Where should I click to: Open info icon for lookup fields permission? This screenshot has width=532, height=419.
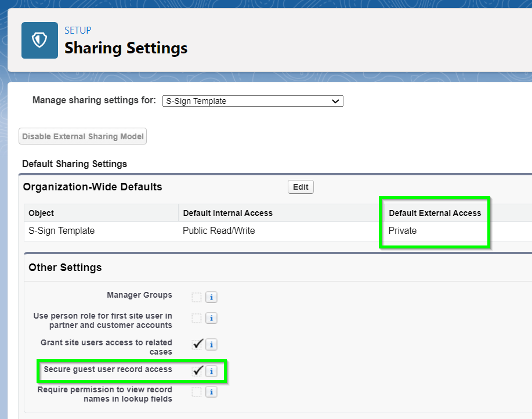pos(211,392)
